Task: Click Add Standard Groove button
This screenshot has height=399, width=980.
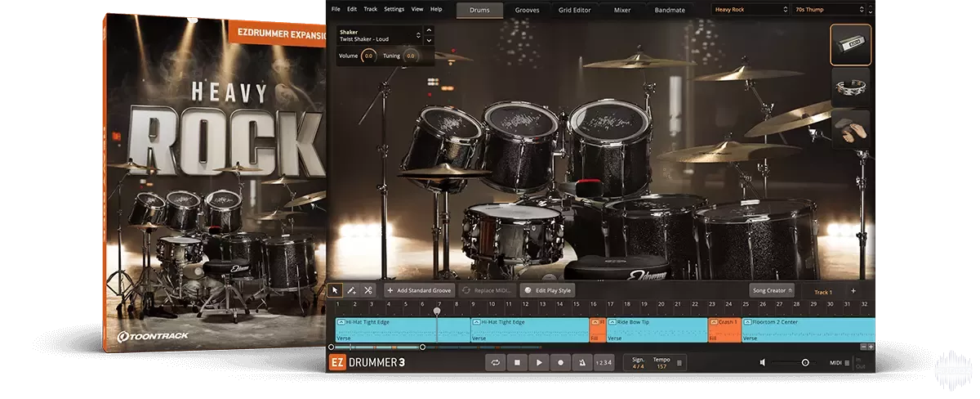Action: tap(419, 290)
